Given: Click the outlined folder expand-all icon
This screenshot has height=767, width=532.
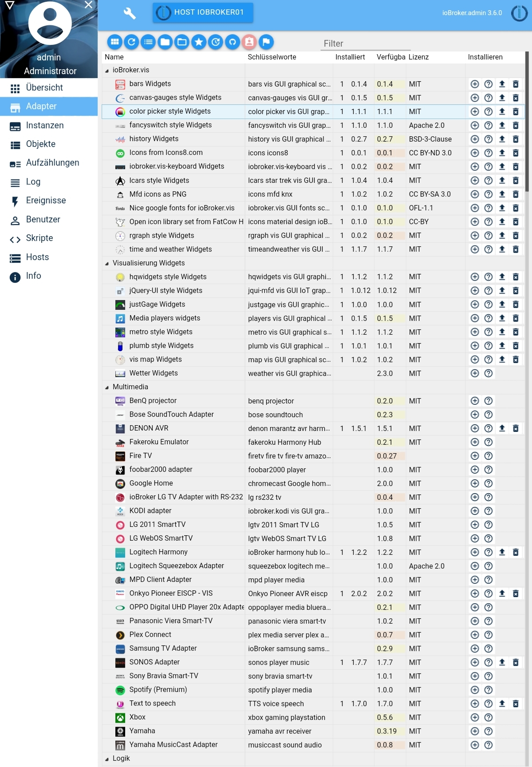Looking at the screenshot, I should click(x=182, y=42).
